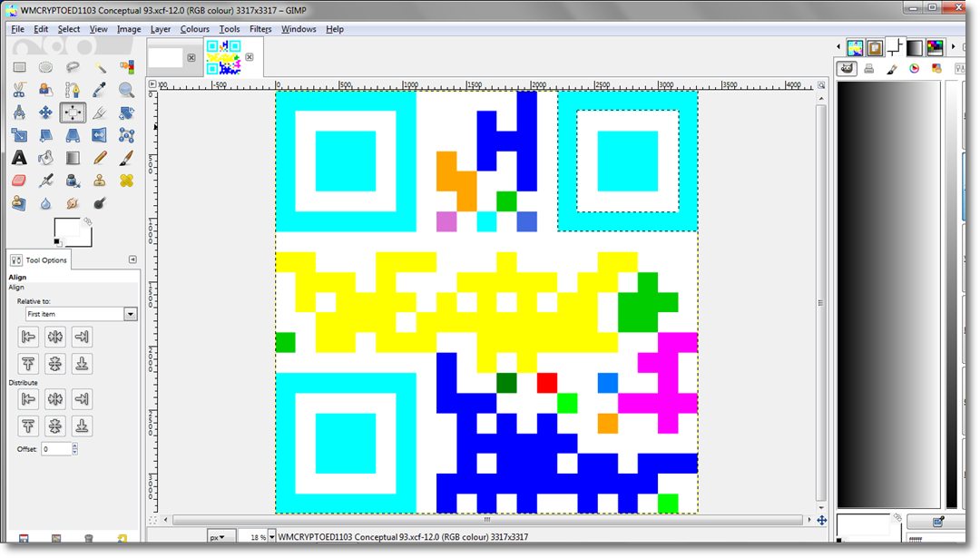The image size is (980, 558).
Task: Open the Filters menu
Action: pyautogui.click(x=260, y=29)
